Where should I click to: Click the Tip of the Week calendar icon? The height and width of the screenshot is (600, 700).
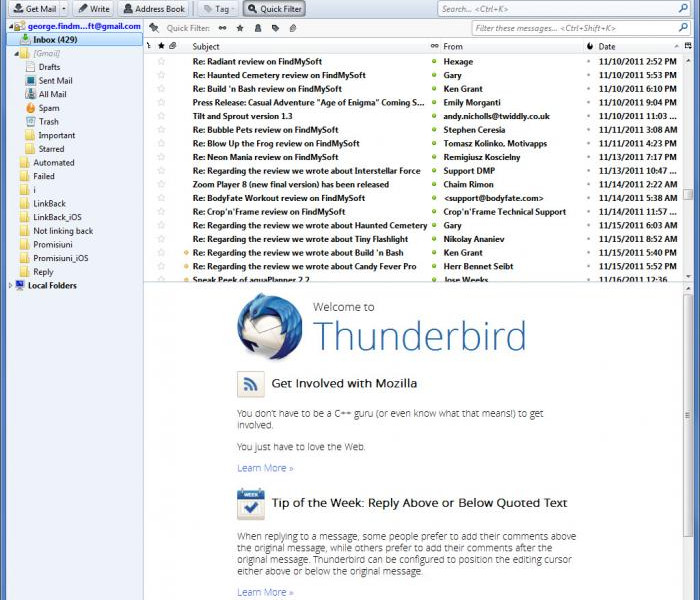pyautogui.click(x=250, y=504)
